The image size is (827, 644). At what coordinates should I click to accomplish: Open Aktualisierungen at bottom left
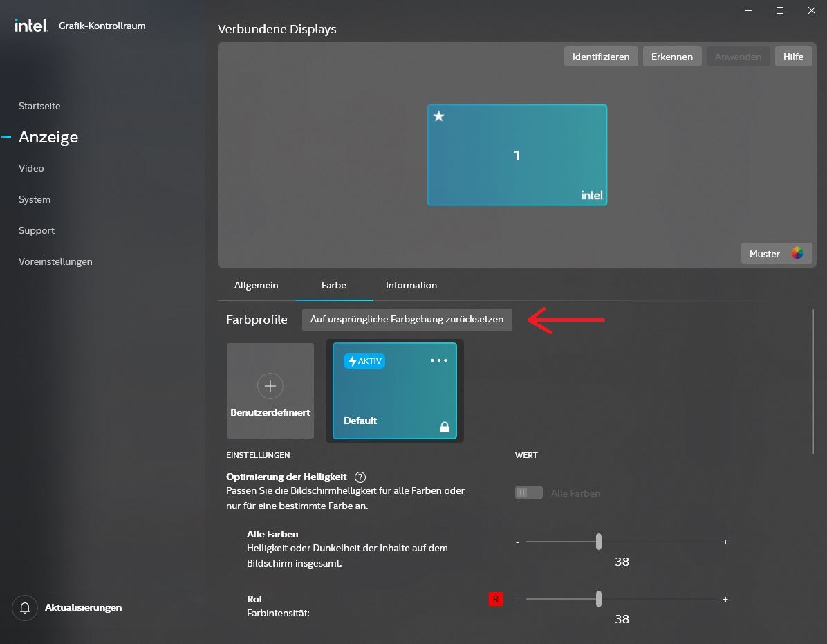(x=84, y=607)
